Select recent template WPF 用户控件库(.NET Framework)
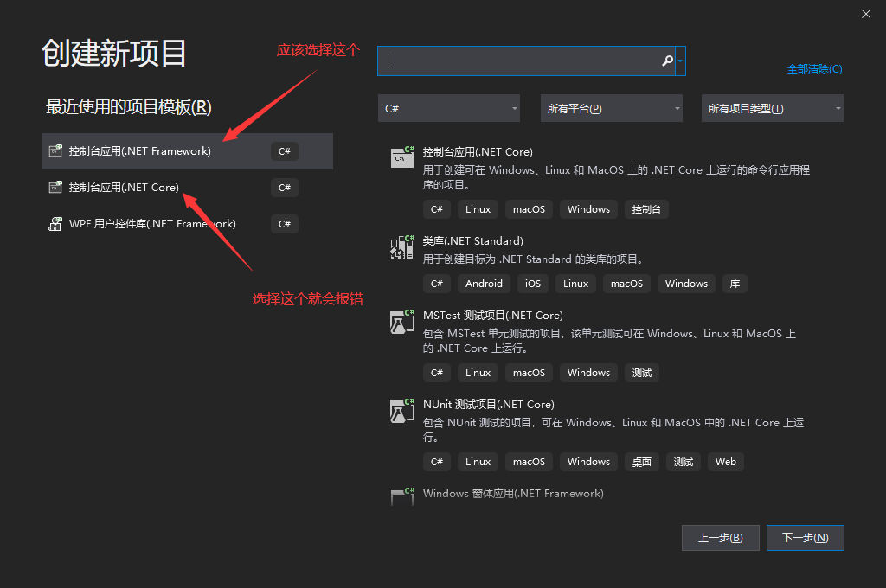 click(187, 224)
